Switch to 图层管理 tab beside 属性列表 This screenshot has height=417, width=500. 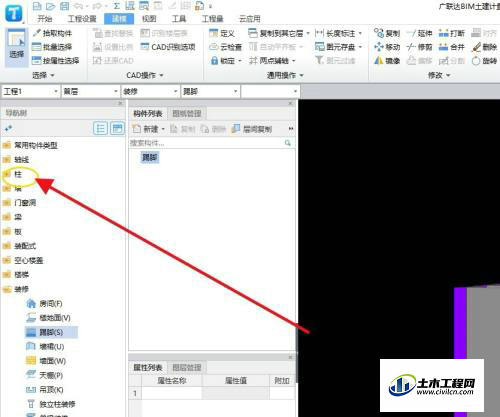pyautogui.click(x=187, y=368)
